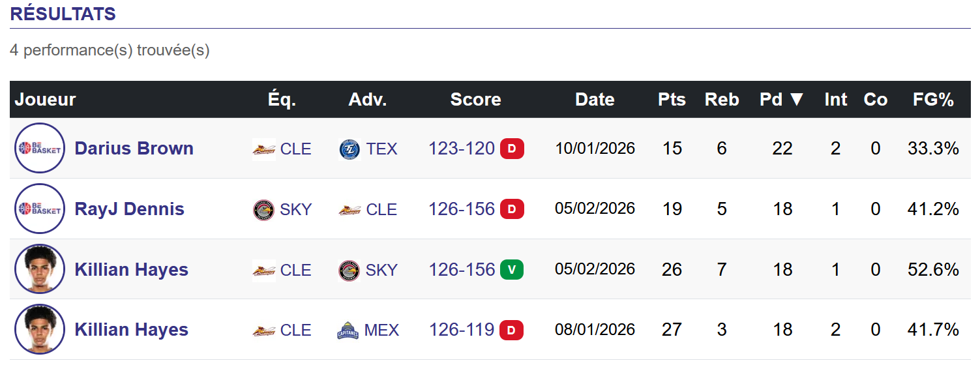The height and width of the screenshot is (367, 980).
Task: Click the MEX Capitanes logo icon
Action: [x=348, y=330]
